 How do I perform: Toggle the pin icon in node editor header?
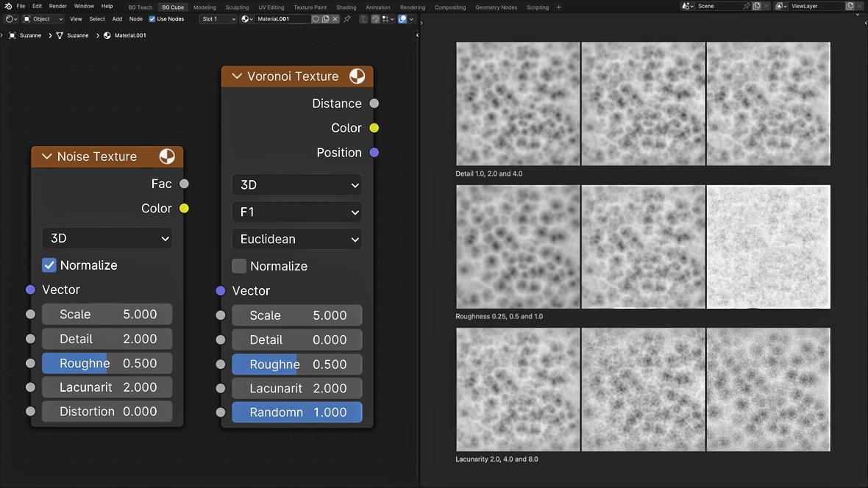[x=347, y=19]
